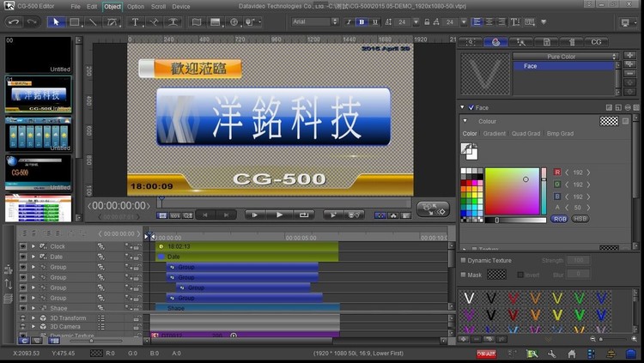Enable the Mask checkbox

click(464, 275)
